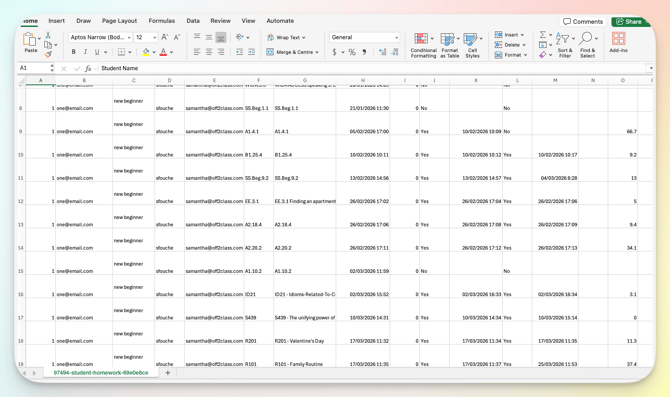The width and height of the screenshot is (670, 397).
Task: Add a new sheet with plus button
Action: (x=168, y=373)
